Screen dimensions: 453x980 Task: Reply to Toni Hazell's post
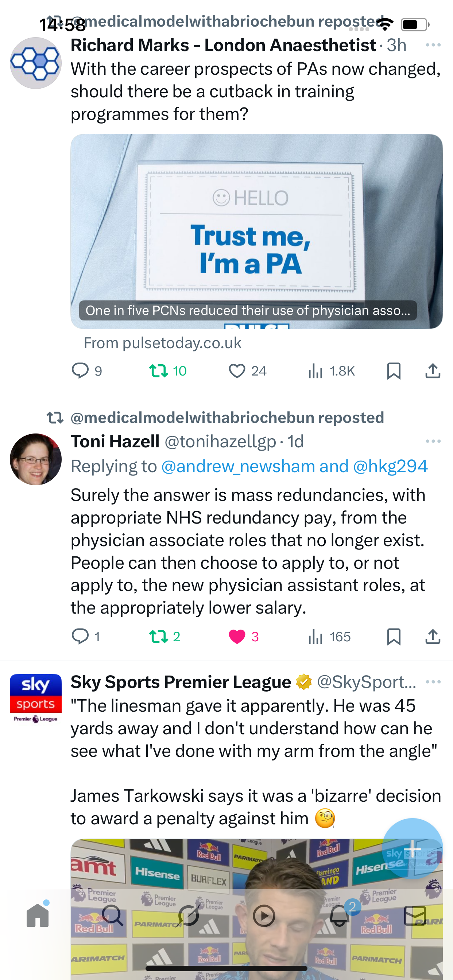pos(80,637)
